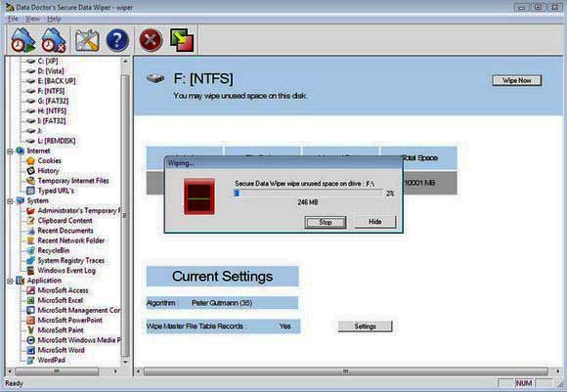
Task: Collapse the System tree node
Action: click(x=10, y=201)
